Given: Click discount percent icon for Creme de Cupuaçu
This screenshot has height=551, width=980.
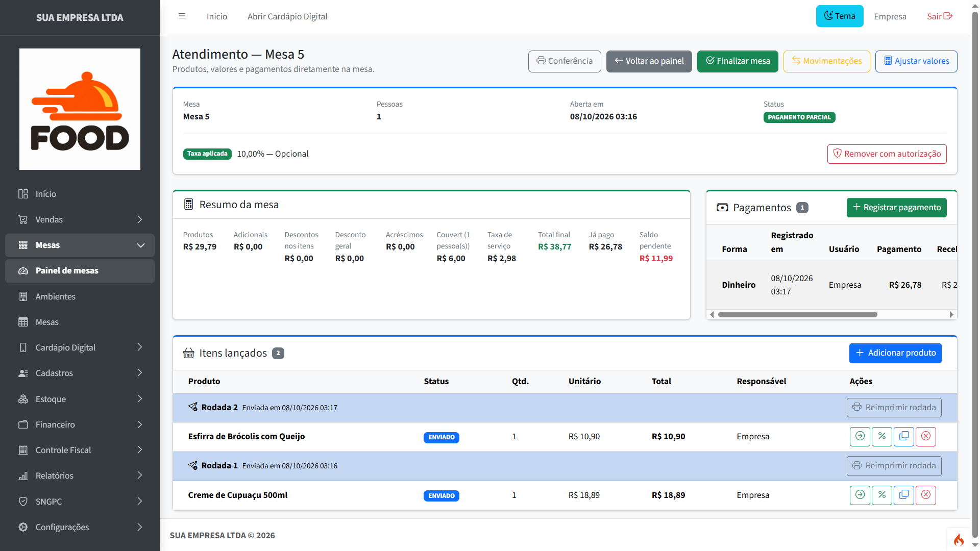Looking at the screenshot, I should point(881,495).
